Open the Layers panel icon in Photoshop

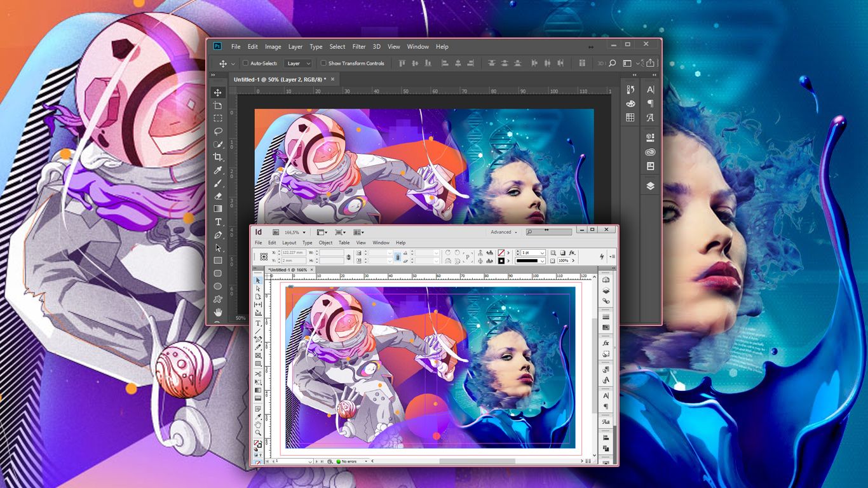(x=650, y=186)
